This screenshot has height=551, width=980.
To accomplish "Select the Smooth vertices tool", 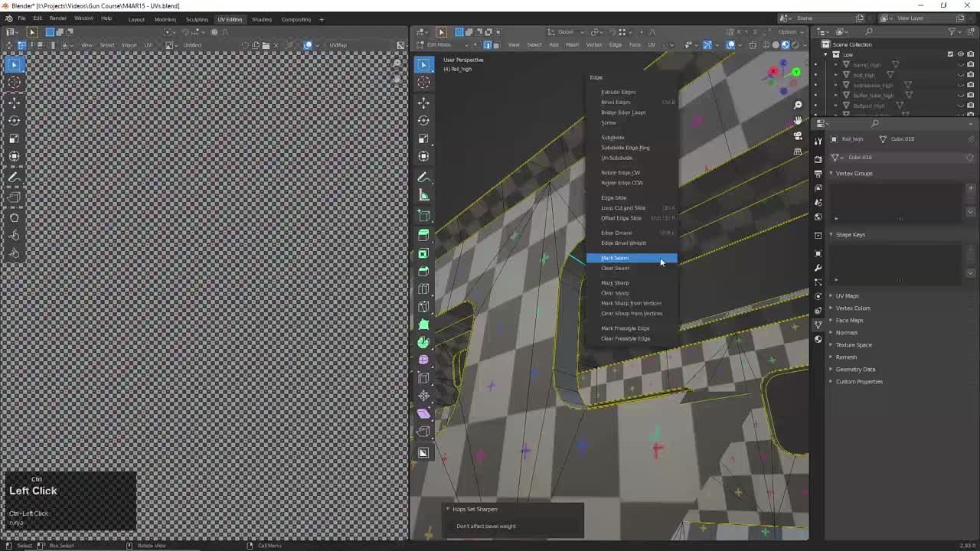I will (x=423, y=360).
